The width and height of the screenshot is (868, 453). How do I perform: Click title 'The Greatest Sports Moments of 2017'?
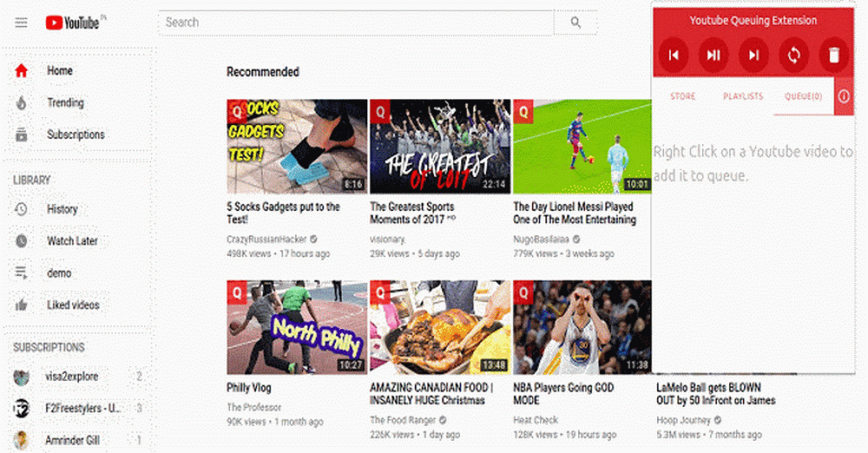click(412, 213)
